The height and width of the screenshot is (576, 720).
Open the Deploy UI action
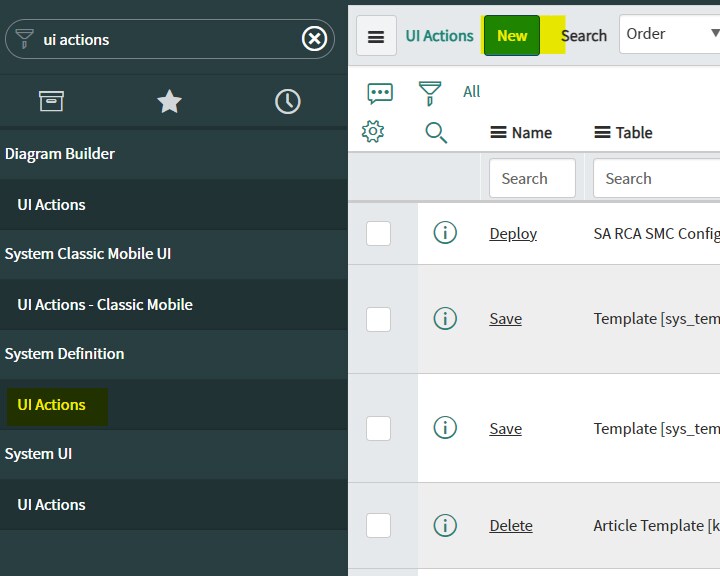click(x=513, y=234)
